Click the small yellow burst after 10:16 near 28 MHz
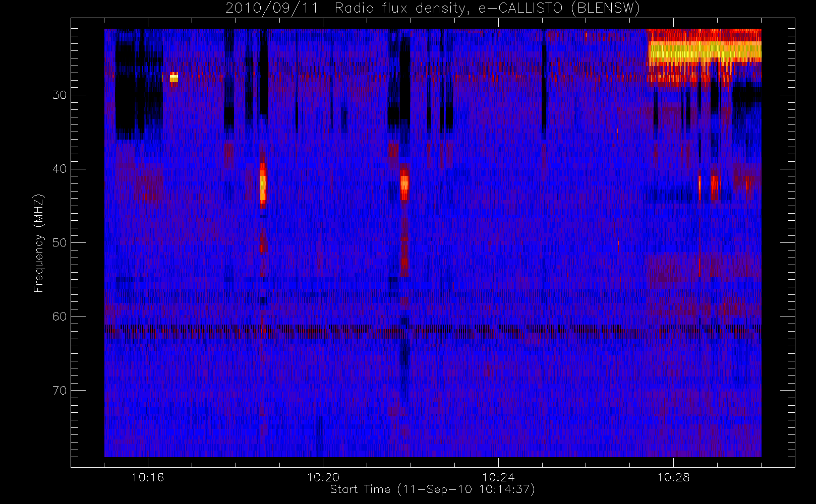The image size is (816, 504). point(174,78)
